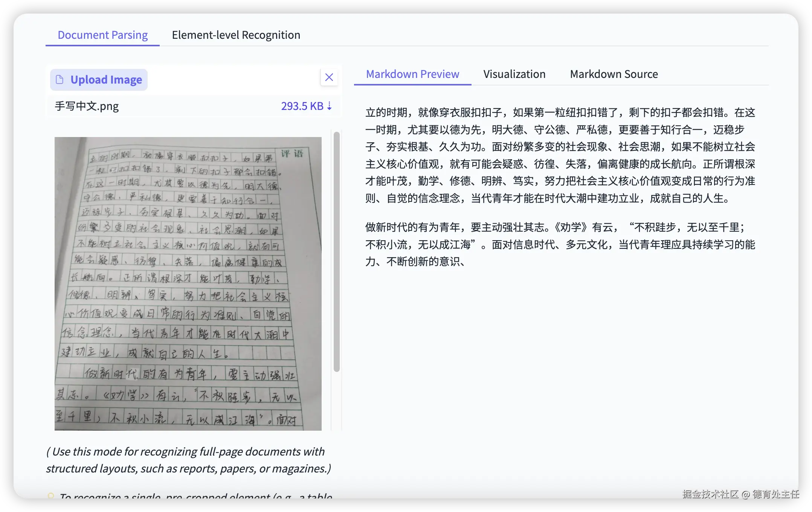The width and height of the screenshot is (812, 512).
Task: Click the paragraph beginning with 做新时代
Action: click(560, 244)
